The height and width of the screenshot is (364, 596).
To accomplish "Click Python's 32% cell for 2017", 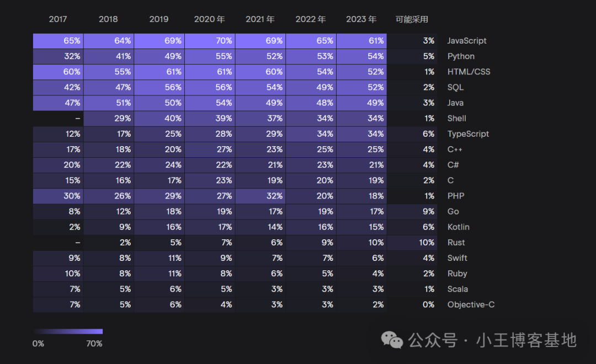I will (x=58, y=56).
